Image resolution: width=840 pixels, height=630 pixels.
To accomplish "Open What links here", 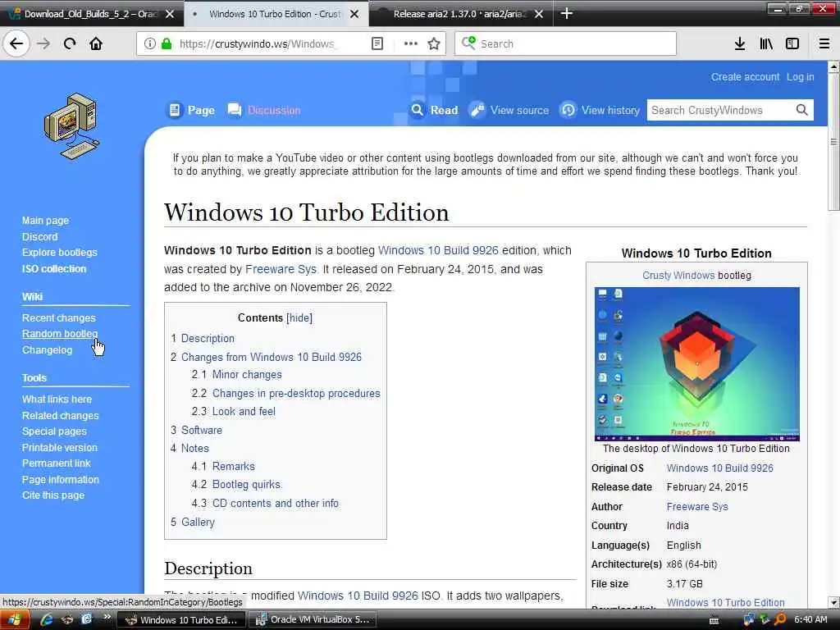I will [x=57, y=399].
